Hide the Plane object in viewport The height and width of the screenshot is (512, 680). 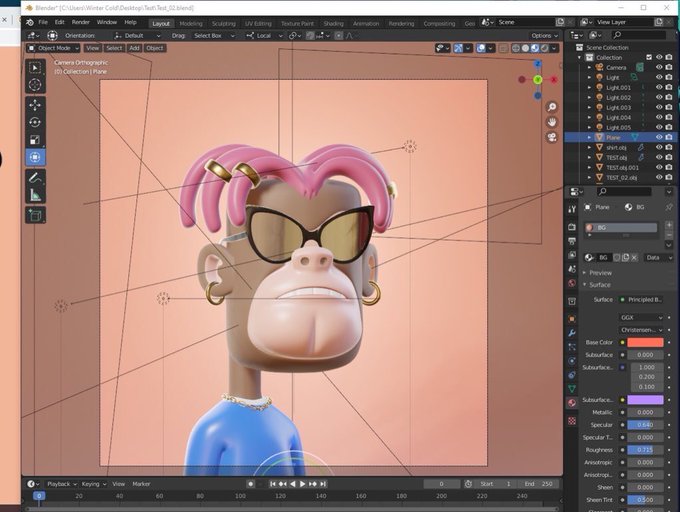point(659,137)
